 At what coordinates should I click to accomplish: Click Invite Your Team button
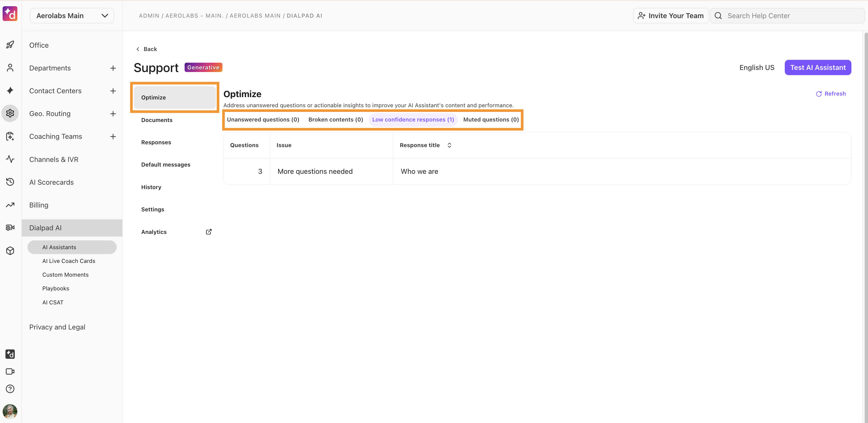(671, 16)
